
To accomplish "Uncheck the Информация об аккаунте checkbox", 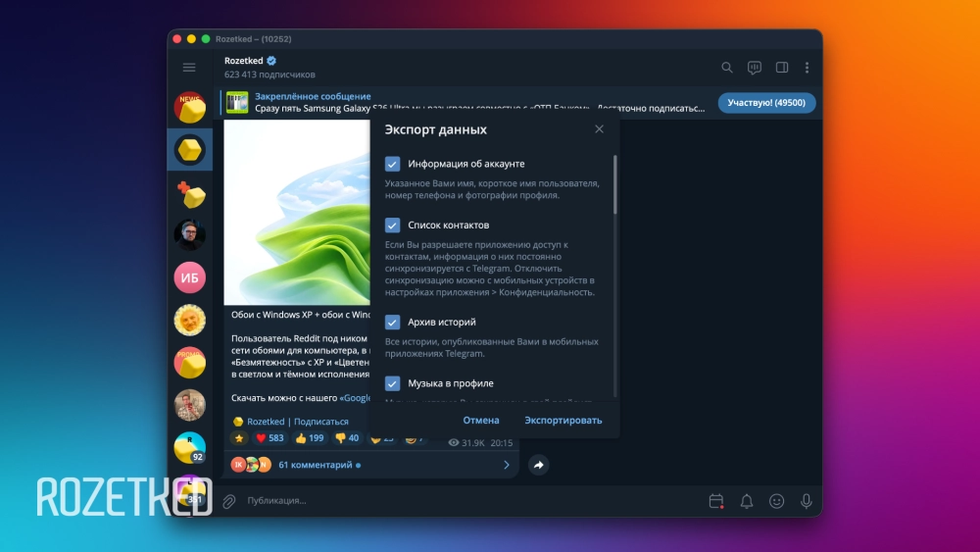I will point(392,164).
